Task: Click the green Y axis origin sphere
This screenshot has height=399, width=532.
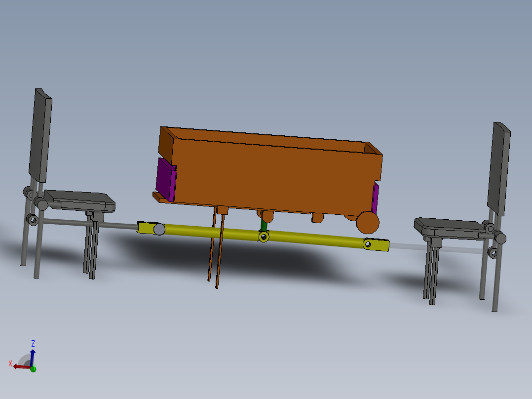Action: (x=33, y=369)
